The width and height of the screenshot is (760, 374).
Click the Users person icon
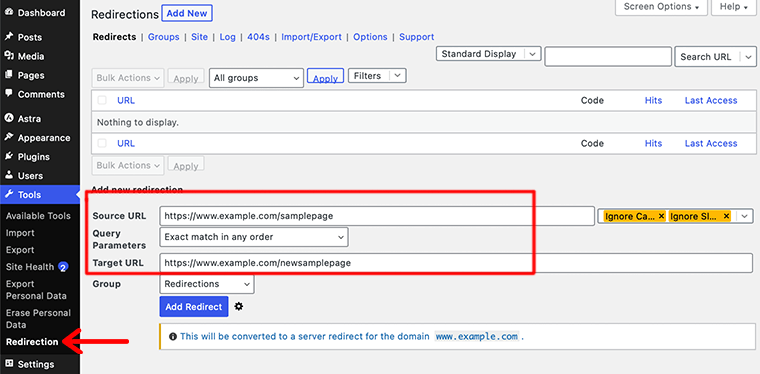click(9, 175)
